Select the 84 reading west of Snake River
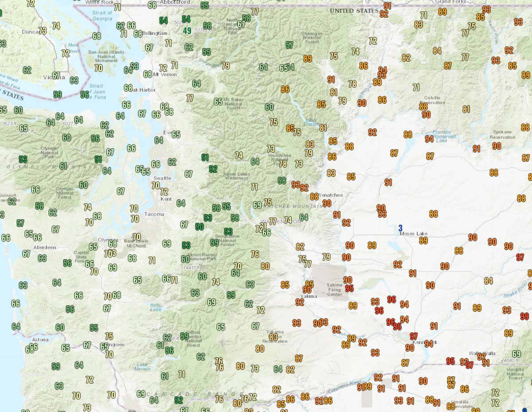This screenshot has width=532, height=412. 489,281
